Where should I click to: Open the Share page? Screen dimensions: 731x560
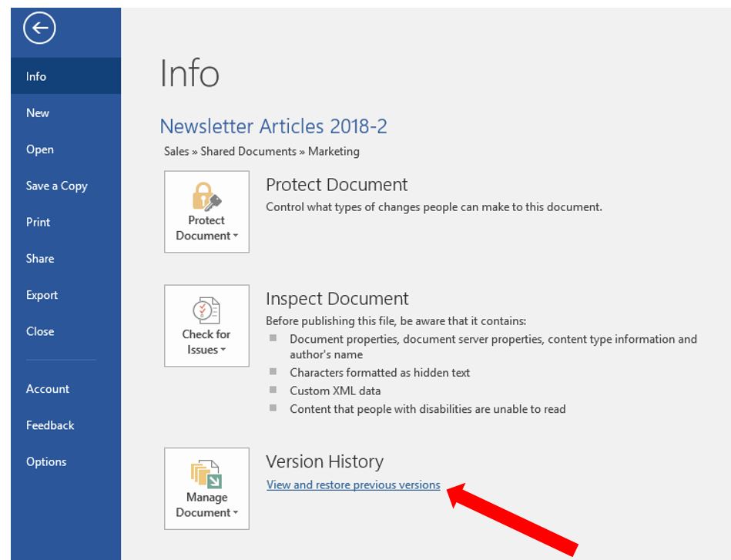(65, 258)
